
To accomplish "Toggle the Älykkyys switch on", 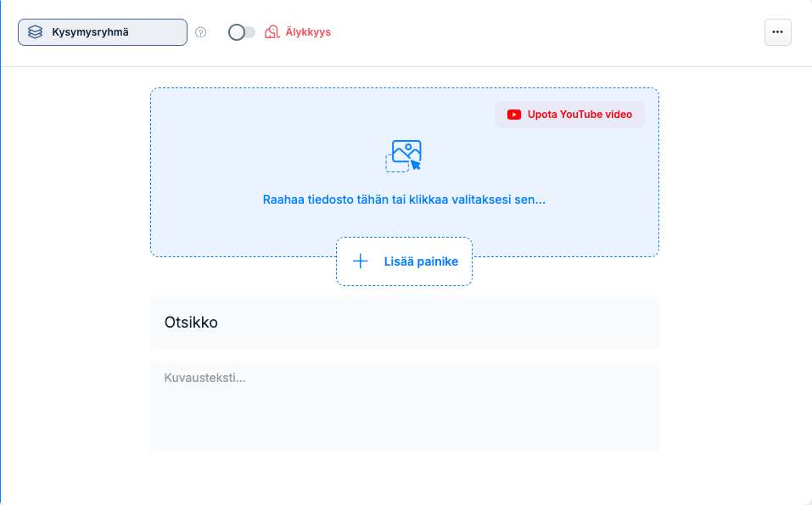I will click(x=241, y=32).
